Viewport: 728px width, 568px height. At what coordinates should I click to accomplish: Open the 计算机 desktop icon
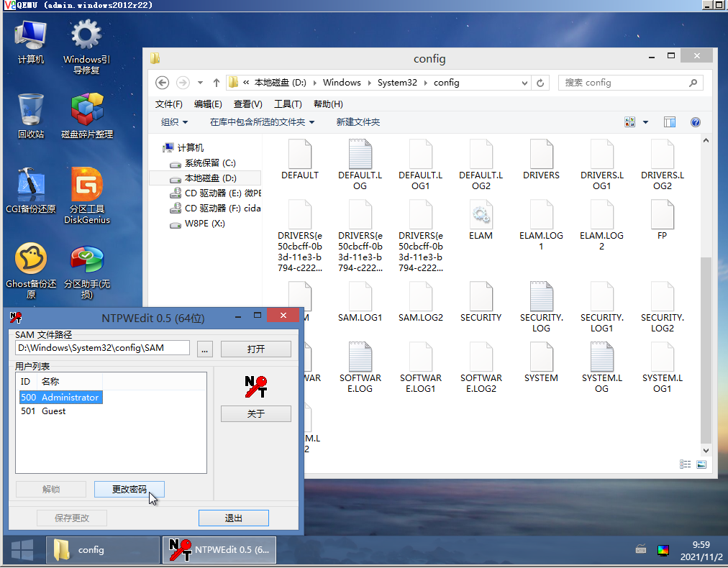click(x=31, y=42)
